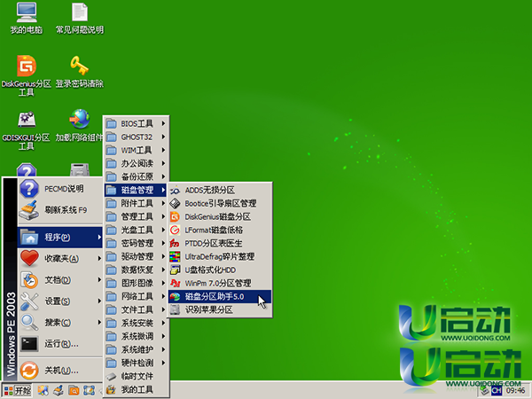Screen dimensions: 532x399
Task: Expand the 办公阅读 submenu arrow
Action: pyautogui.click(x=163, y=163)
